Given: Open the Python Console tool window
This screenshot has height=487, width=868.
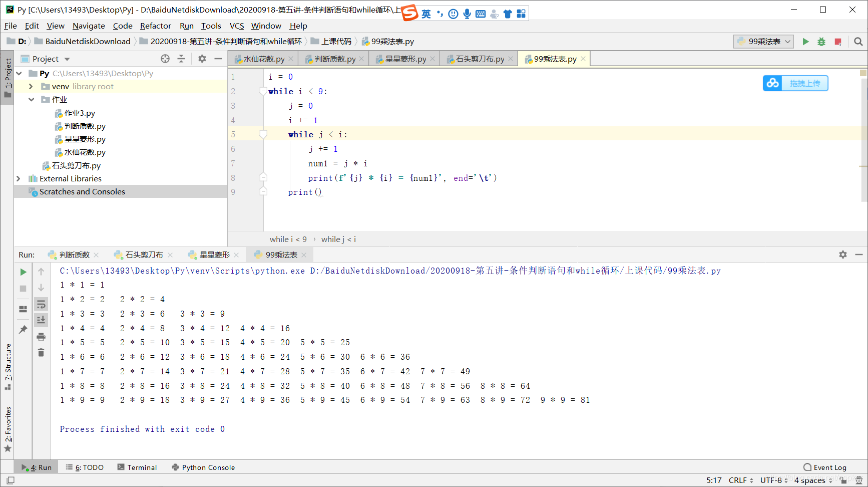Looking at the screenshot, I should [203, 467].
